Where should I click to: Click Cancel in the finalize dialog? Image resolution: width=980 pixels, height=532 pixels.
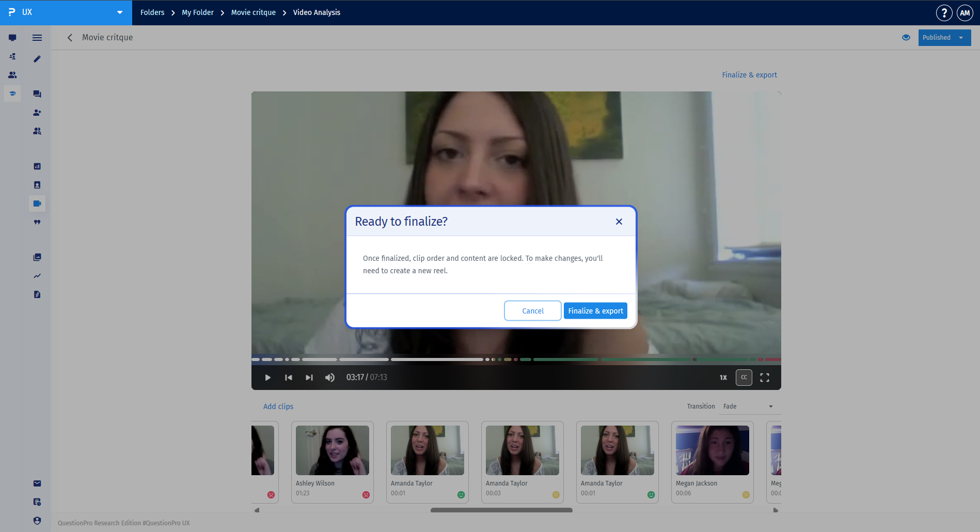click(533, 311)
